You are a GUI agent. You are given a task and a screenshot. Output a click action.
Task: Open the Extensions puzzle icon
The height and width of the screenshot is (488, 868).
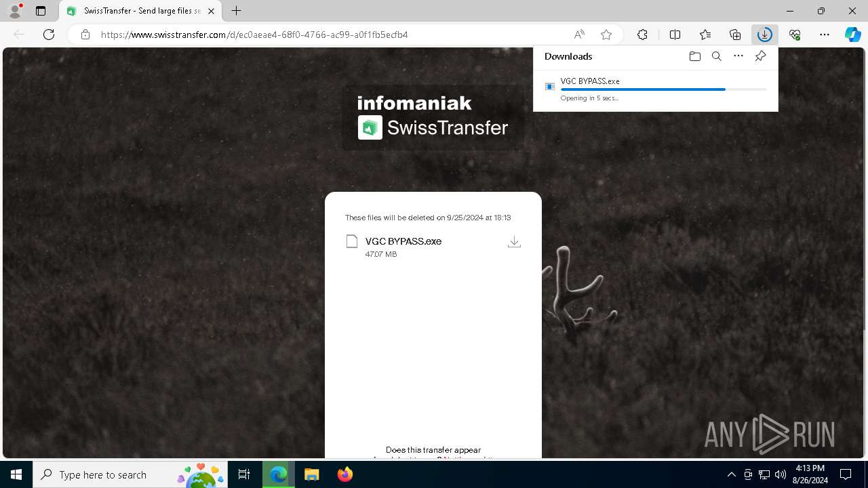click(642, 35)
